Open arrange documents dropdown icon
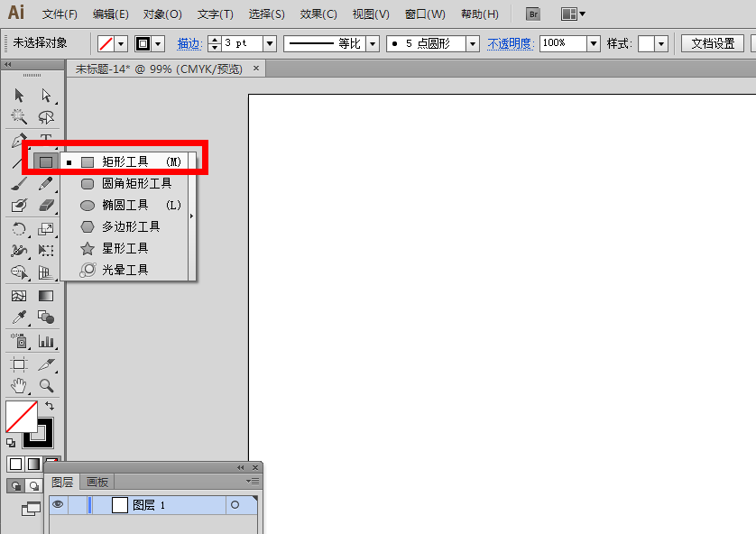 tap(573, 14)
